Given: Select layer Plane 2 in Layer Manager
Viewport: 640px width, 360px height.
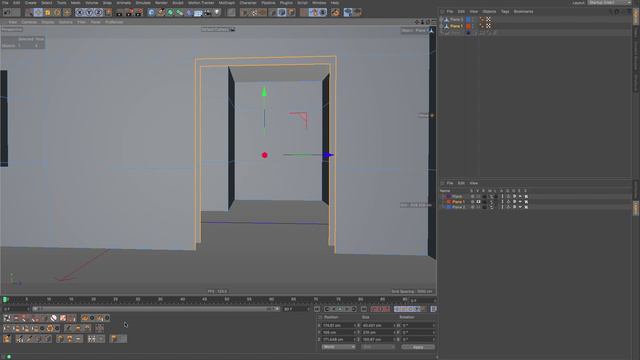Looking at the screenshot, I should [458, 207].
